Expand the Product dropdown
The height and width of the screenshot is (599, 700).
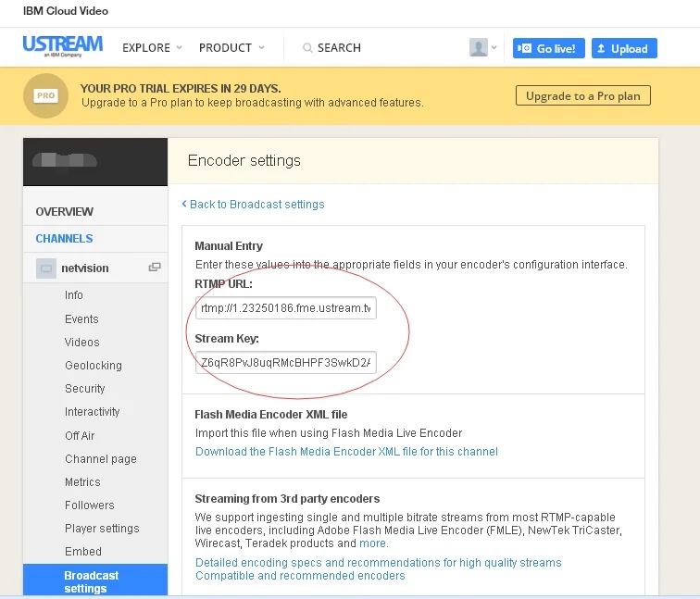point(231,48)
